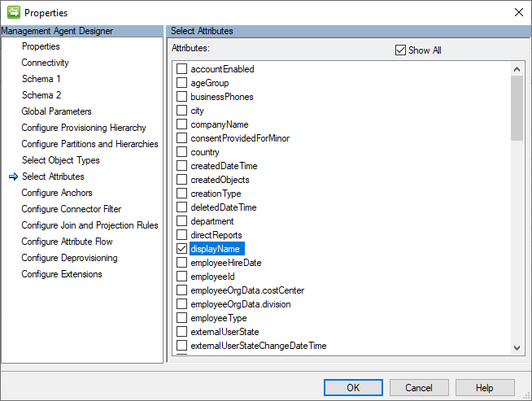This screenshot has width=532, height=401.
Task: Click the attribute list scroll up arrow
Action: coord(517,69)
